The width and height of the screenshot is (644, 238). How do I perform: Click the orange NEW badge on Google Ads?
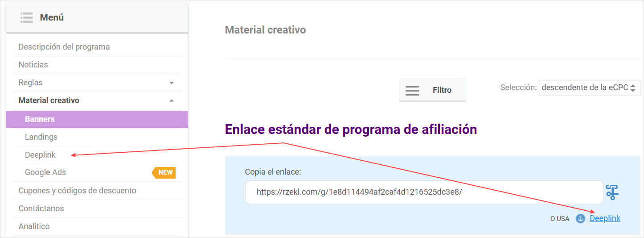[x=164, y=172]
